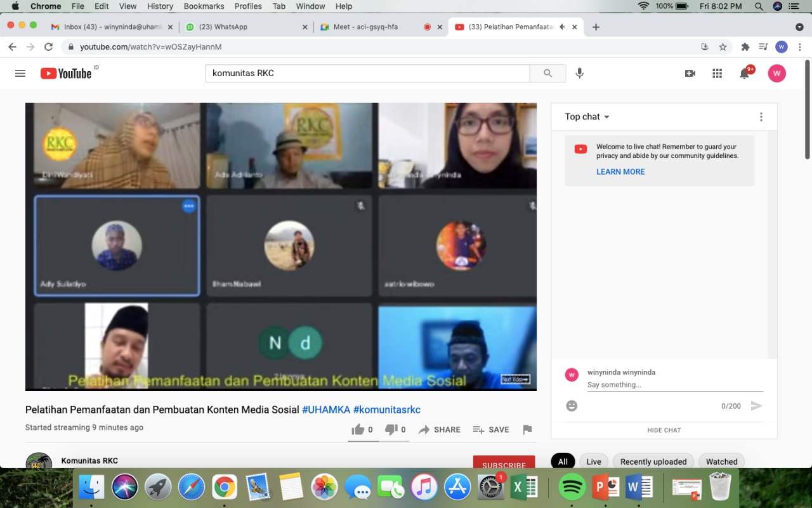The width and height of the screenshot is (812, 508).
Task: Start voice search with the microphone icon
Action: (x=579, y=74)
